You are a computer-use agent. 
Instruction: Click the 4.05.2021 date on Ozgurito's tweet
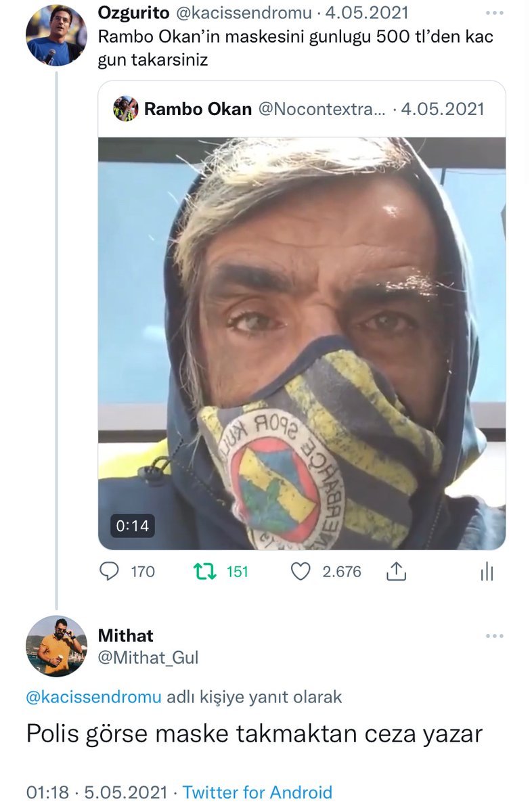click(370, 12)
